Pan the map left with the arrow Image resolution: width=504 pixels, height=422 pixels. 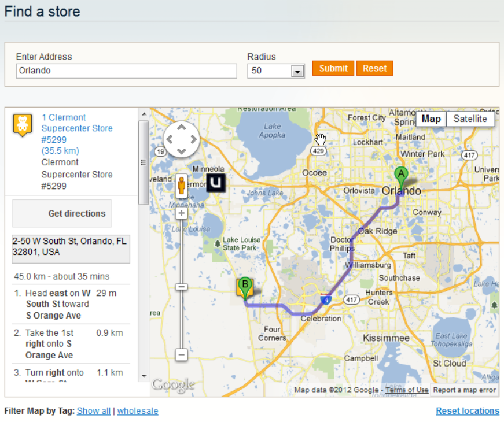click(x=170, y=139)
